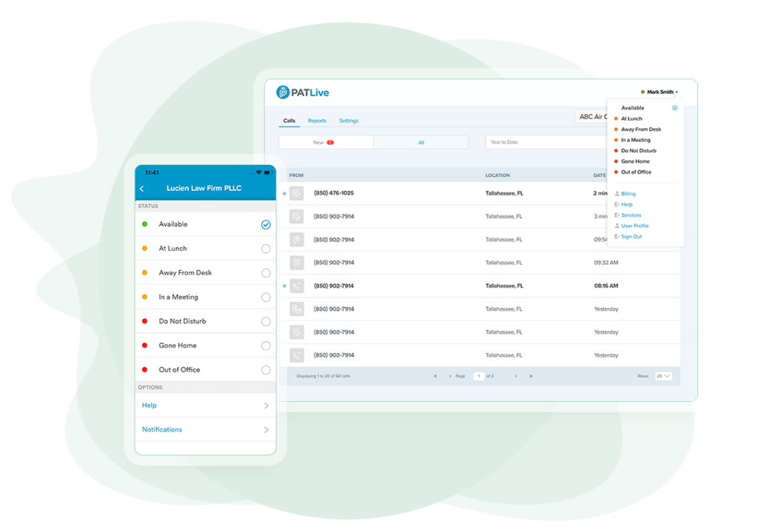The image size is (758, 532).
Task: Select Do Not Disturb radio on mobile
Action: [x=266, y=321]
